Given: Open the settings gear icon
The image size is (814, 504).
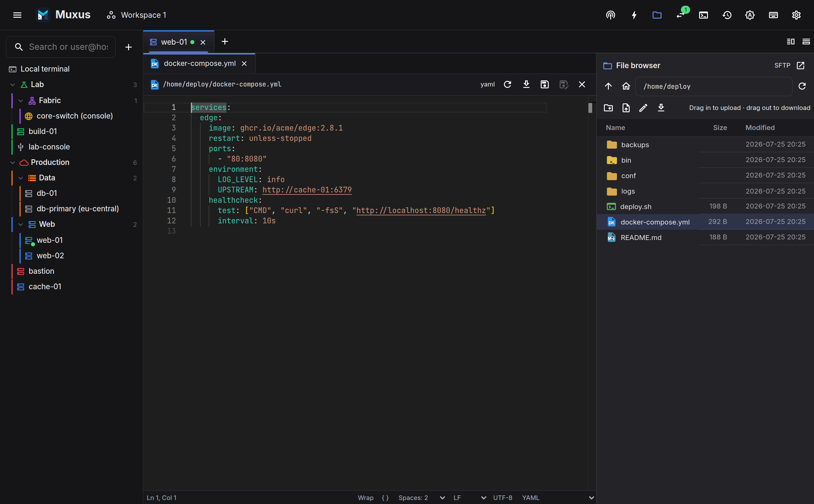Looking at the screenshot, I should click(796, 15).
